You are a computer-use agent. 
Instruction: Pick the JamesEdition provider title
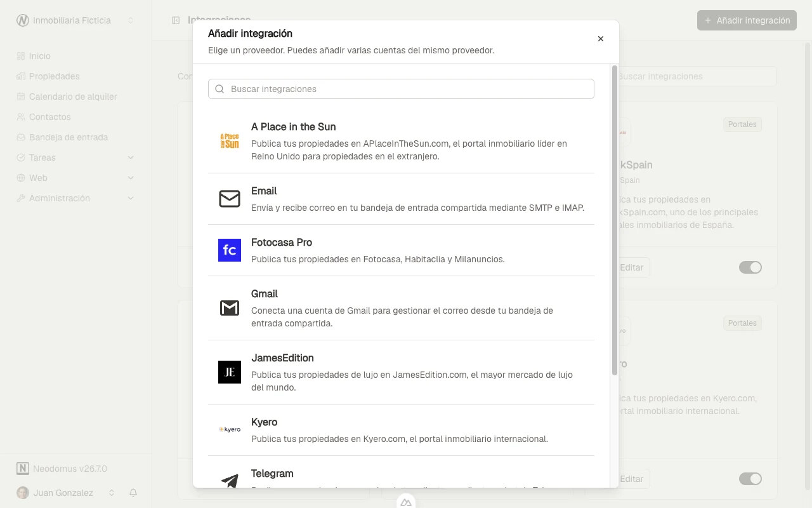[x=282, y=358]
